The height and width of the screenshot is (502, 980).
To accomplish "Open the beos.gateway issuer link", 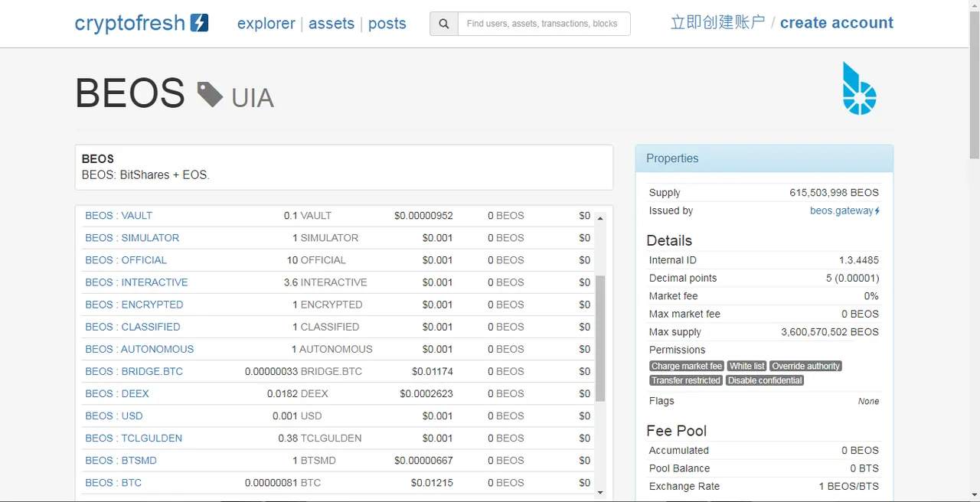I will coord(841,211).
